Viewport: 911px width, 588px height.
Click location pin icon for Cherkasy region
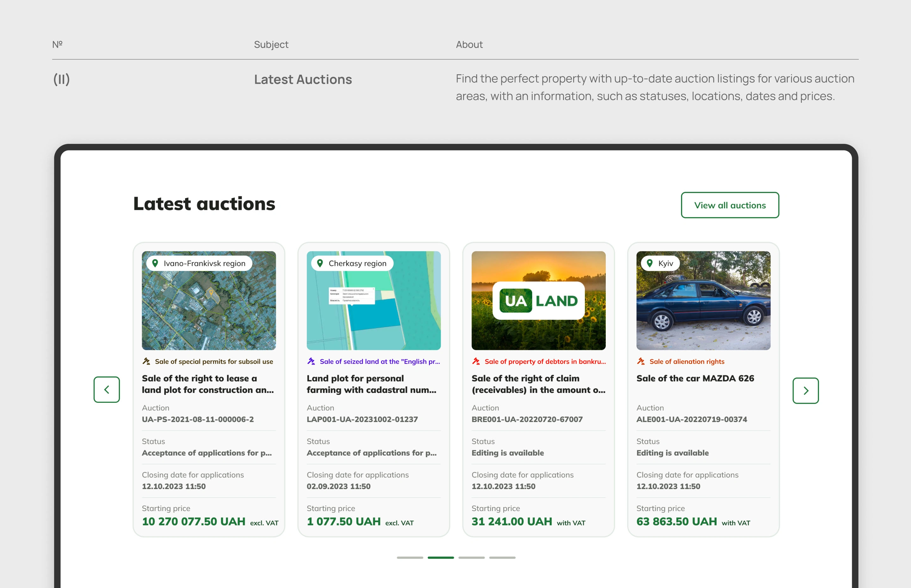point(320,263)
